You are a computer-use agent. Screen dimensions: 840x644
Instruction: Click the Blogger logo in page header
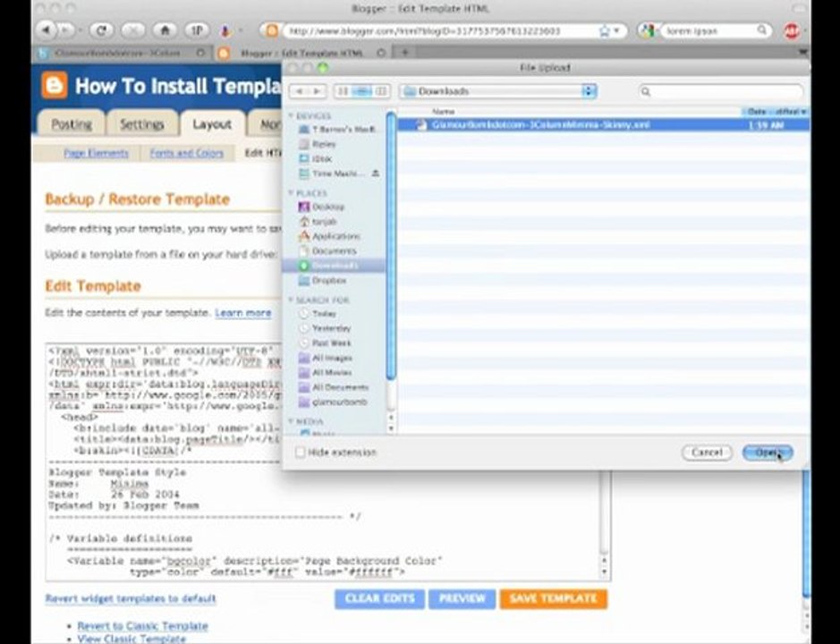(x=55, y=85)
